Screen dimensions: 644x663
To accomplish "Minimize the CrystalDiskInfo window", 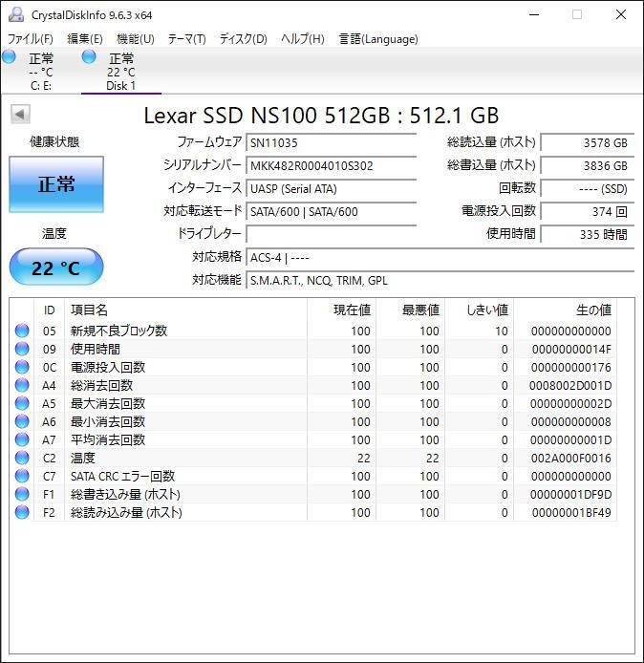I will click(x=534, y=14).
